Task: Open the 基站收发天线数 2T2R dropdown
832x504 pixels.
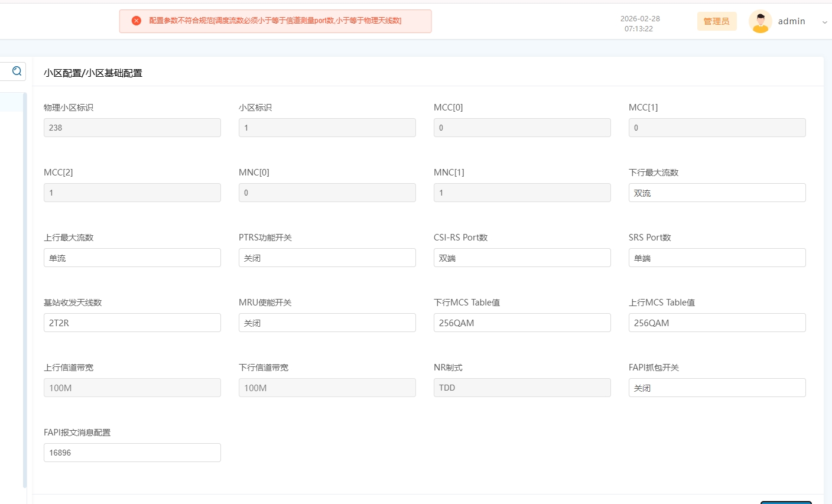Action: pyautogui.click(x=132, y=323)
